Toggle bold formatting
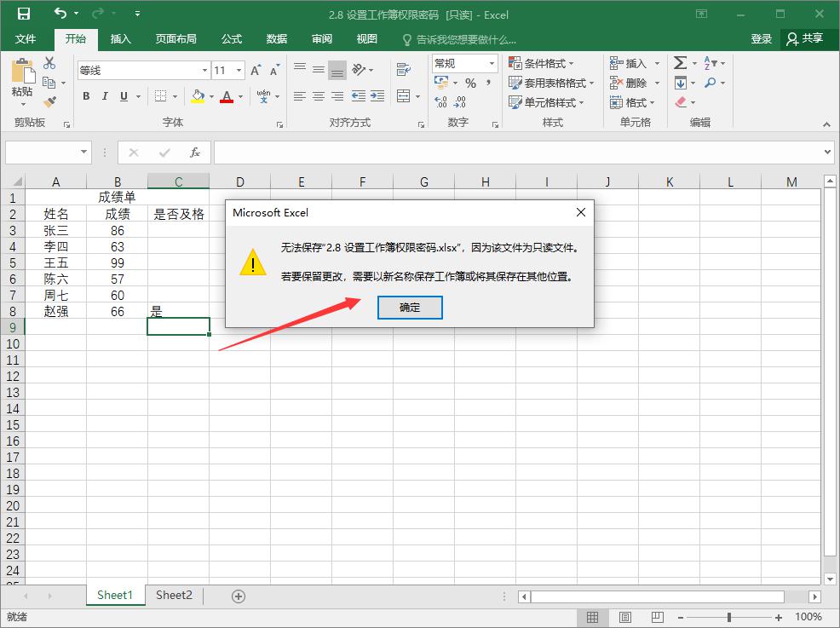This screenshot has width=840, height=628. pos(86,97)
